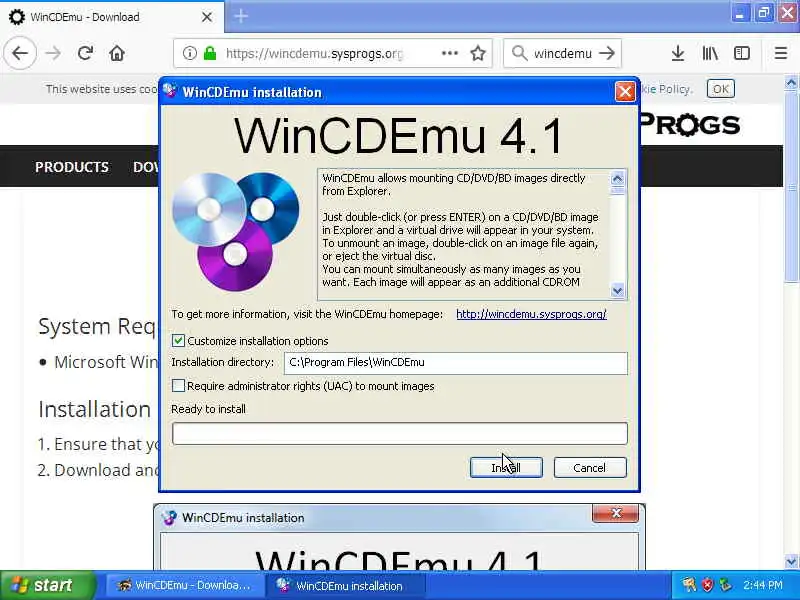Click the System Requirements heading on page
Screen dimensions: 800x600
tap(97, 327)
